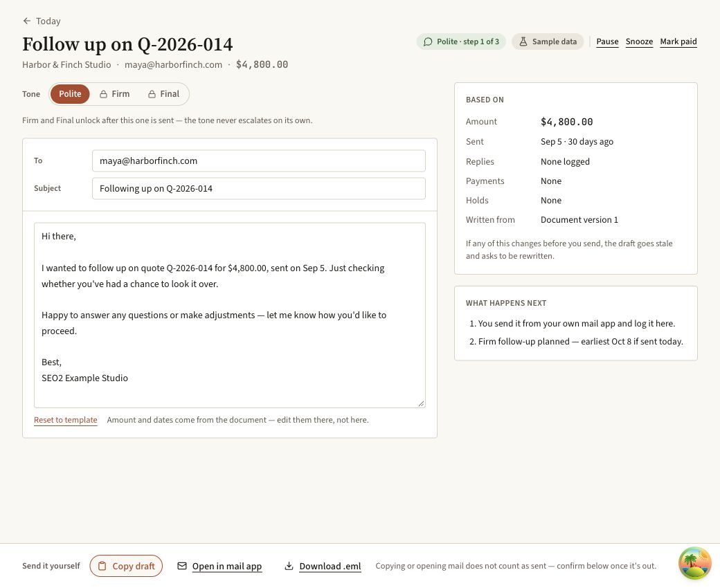The image size is (720, 588).
Task: Click the lock icon next to Firm
Action: [x=104, y=94]
